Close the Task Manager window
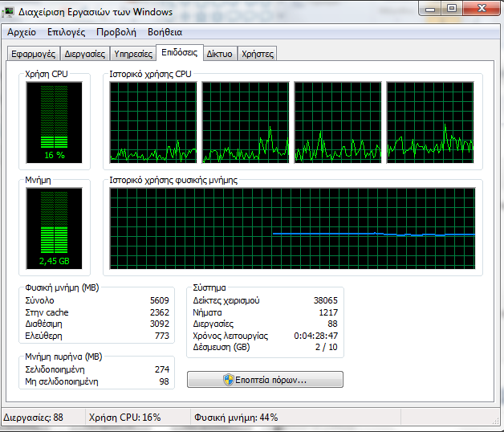Image resolution: width=504 pixels, height=432 pixels. click(x=482, y=9)
